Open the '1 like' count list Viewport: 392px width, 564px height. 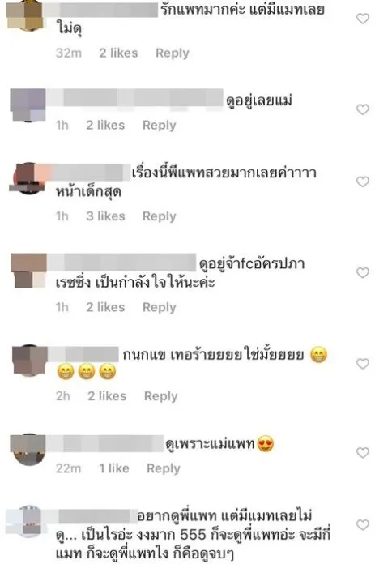114,468
